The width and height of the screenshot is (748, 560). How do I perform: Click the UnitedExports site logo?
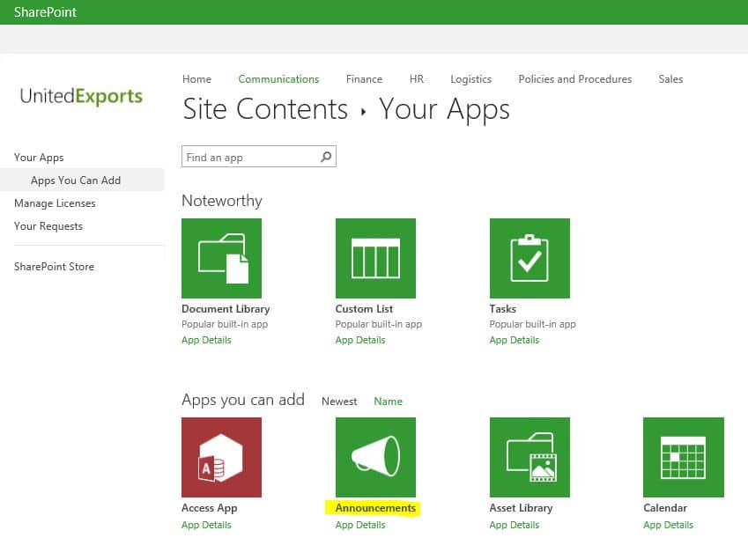point(81,96)
